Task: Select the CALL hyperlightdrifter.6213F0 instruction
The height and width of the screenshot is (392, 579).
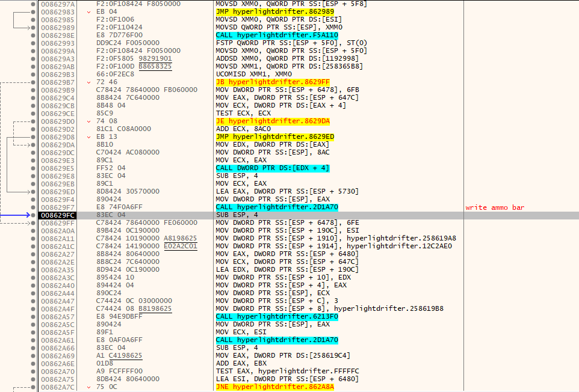Action: tap(276, 317)
